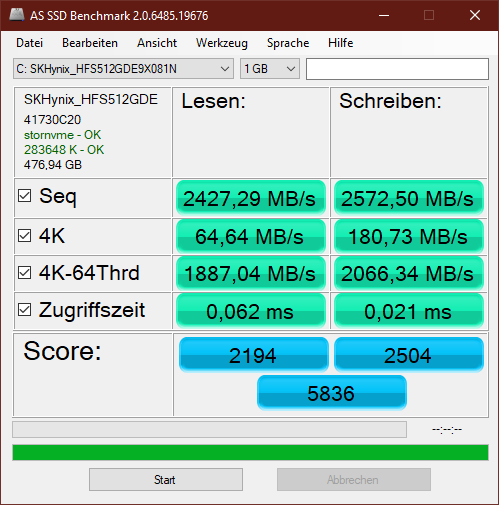Click the empty text field beside size dropdown
This screenshot has width=499, height=505.
tap(397, 69)
